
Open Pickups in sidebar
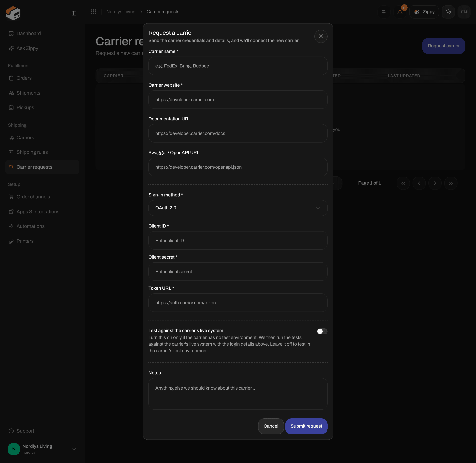pos(42,107)
